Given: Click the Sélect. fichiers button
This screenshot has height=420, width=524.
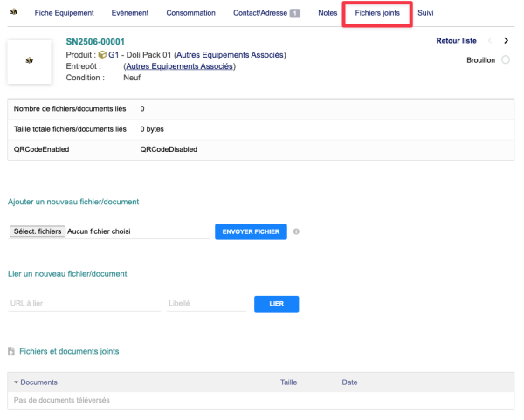Looking at the screenshot, I should 38,231.
